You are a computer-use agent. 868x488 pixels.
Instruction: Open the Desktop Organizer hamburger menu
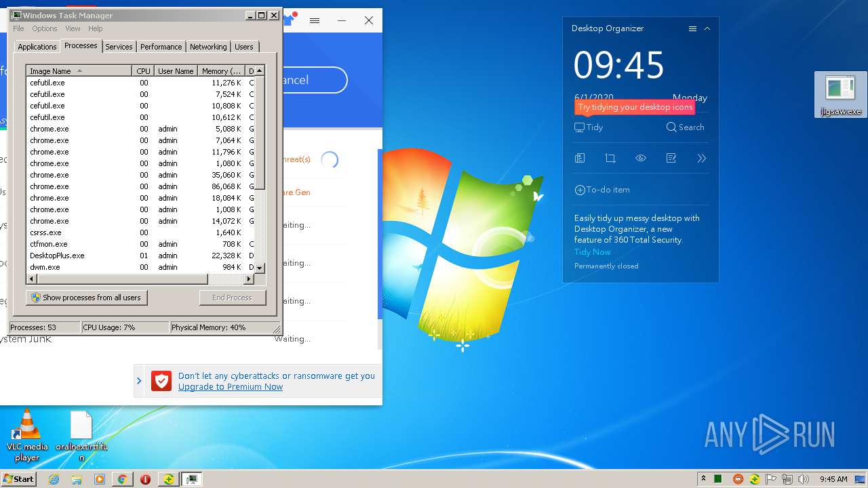pos(692,28)
